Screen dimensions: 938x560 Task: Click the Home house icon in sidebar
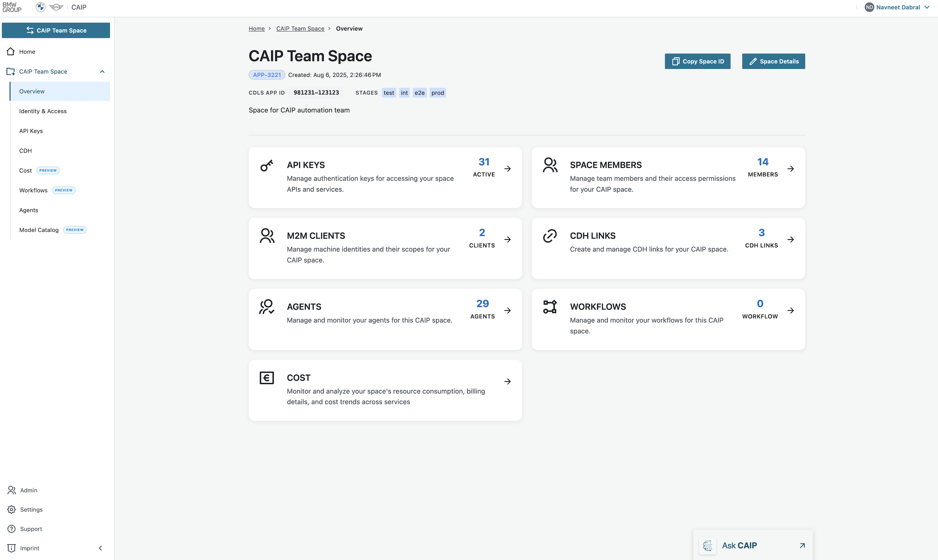[11, 51]
